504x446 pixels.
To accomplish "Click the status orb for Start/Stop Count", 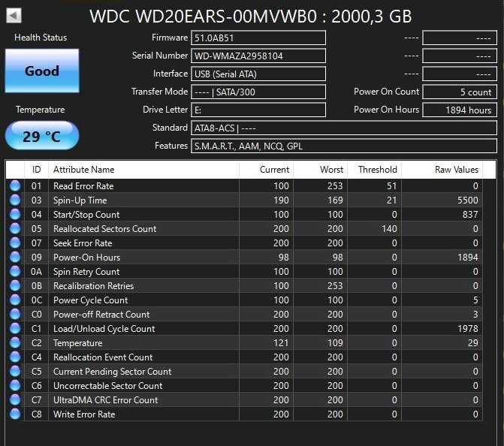I will 15,214.
